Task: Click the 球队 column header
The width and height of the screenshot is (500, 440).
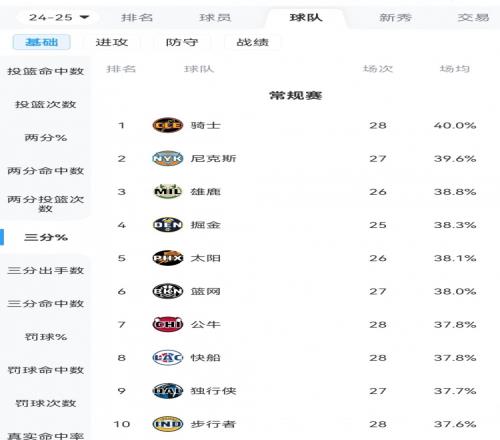Action: 199,69
